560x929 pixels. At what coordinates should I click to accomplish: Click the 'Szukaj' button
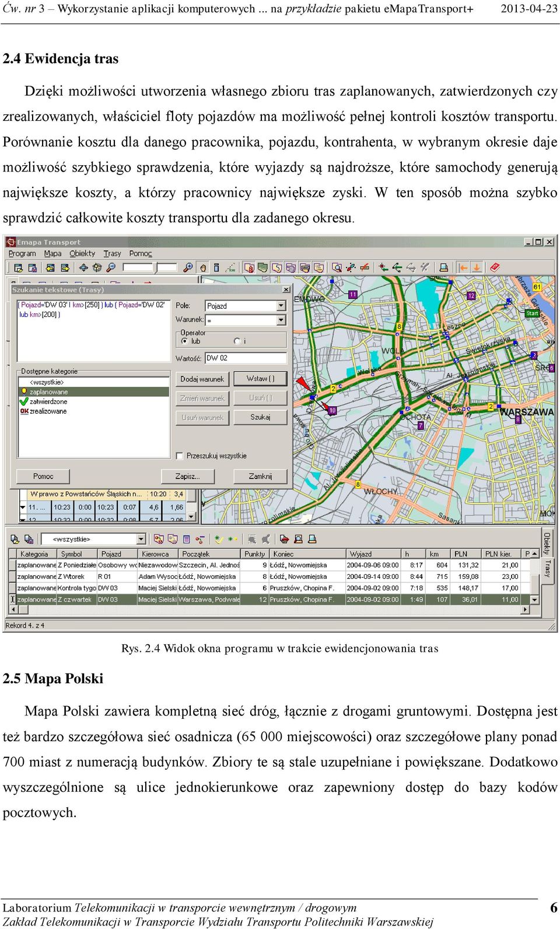260,417
